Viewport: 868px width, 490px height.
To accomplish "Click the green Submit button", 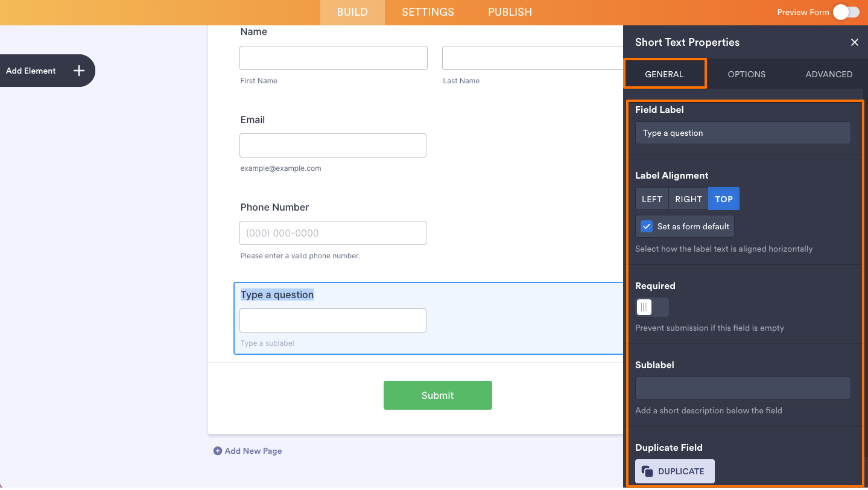I will pos(437,395).
